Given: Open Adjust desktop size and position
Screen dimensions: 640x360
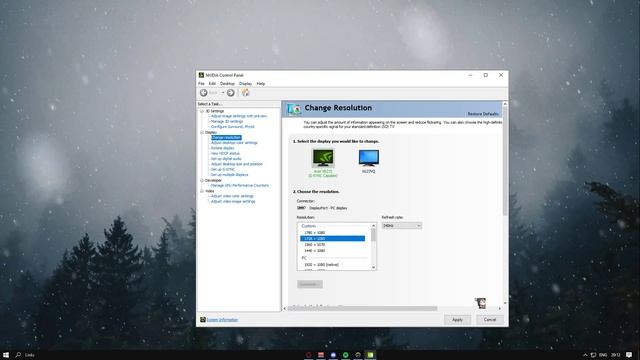Looking at the screenshot, I should (237, 164).
